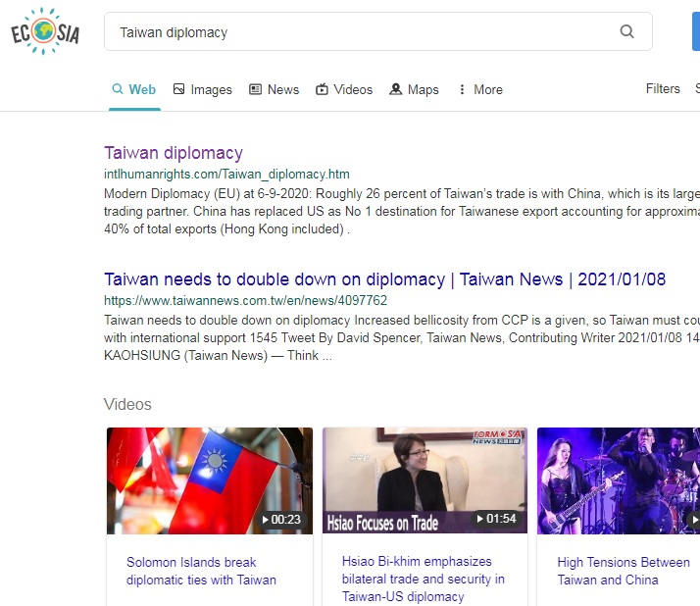Play the 00:23 Taiwan flag video

[x=209, y=480]
